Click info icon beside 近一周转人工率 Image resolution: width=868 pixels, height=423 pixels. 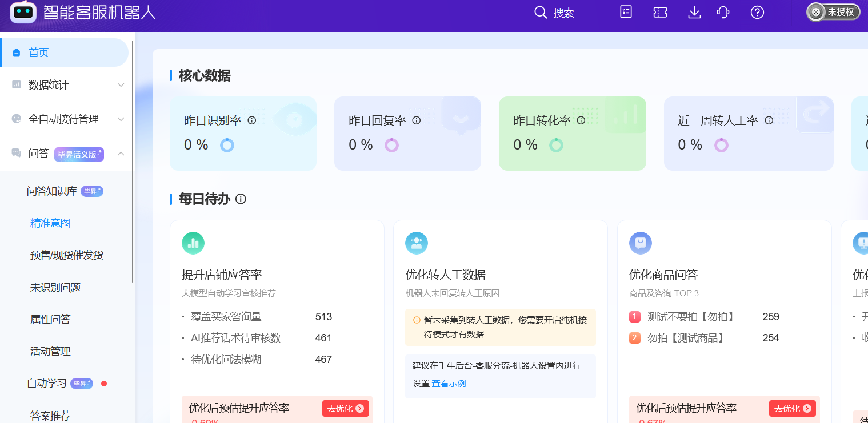pyautogui.click(x=769, y=120)
